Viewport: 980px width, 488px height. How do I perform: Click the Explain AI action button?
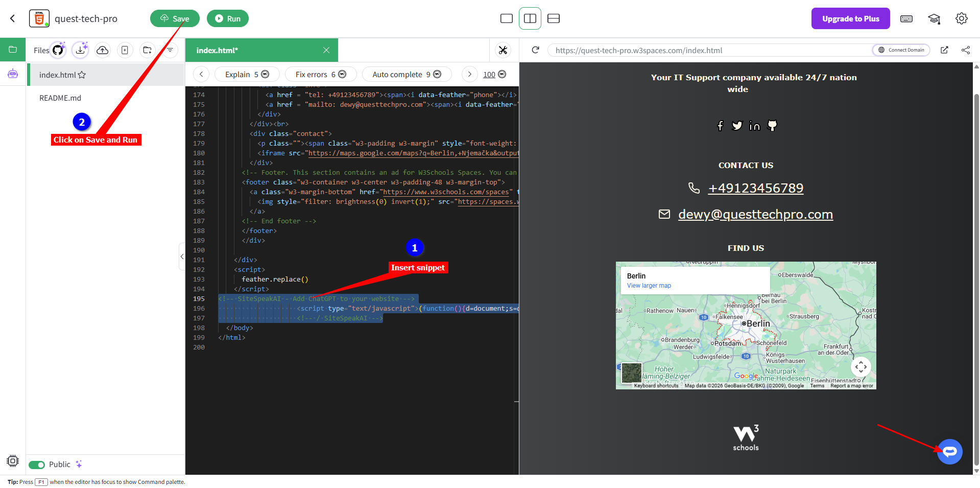tap(247, 74)
